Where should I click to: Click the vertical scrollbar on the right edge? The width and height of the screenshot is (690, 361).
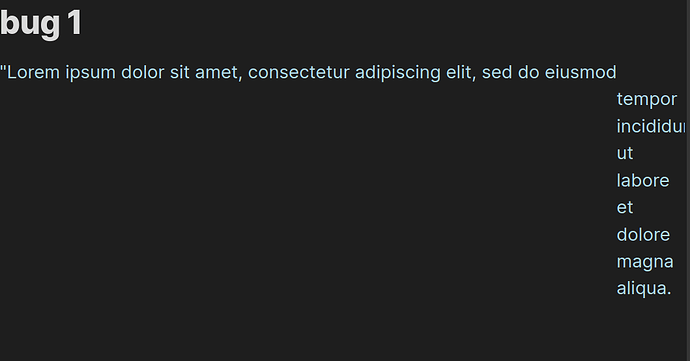point(687,180)
